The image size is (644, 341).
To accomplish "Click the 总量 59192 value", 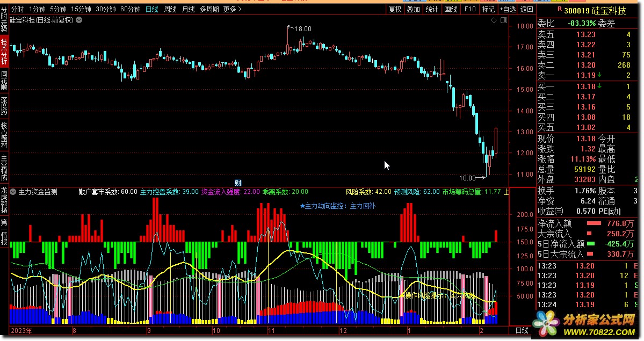I will coord(585,169).
